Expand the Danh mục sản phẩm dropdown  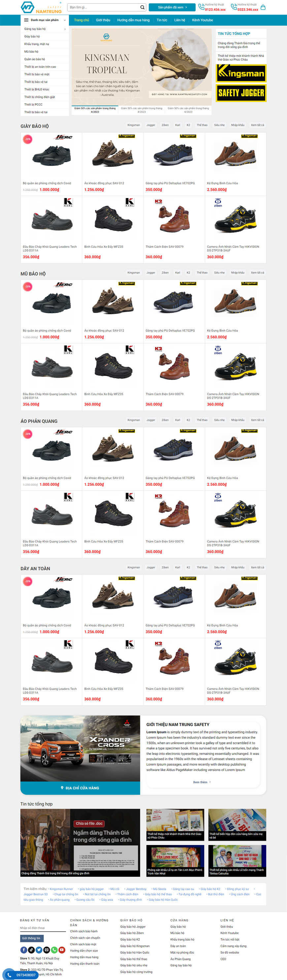tap(45, 20)
